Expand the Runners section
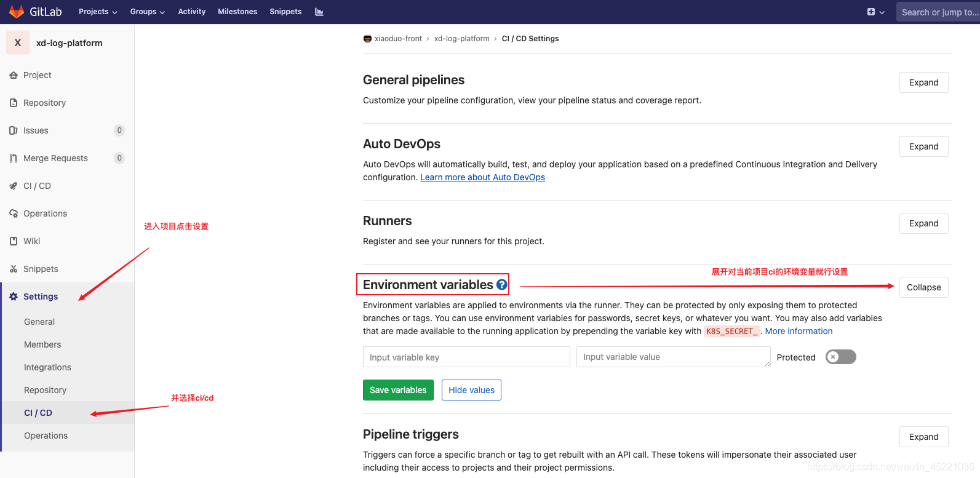This screenshot has height=478, width=980. tap(923, 223)
